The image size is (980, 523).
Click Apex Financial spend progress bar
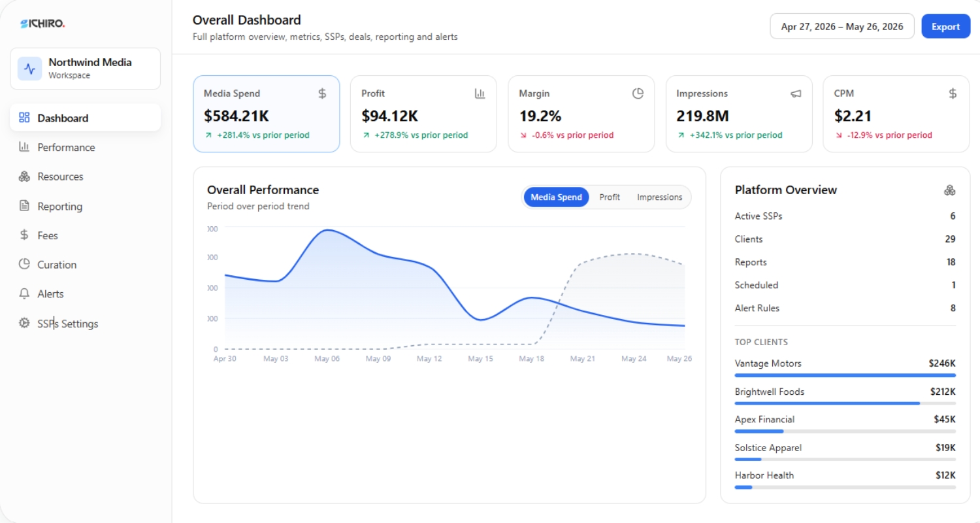[x=845, y=431]
